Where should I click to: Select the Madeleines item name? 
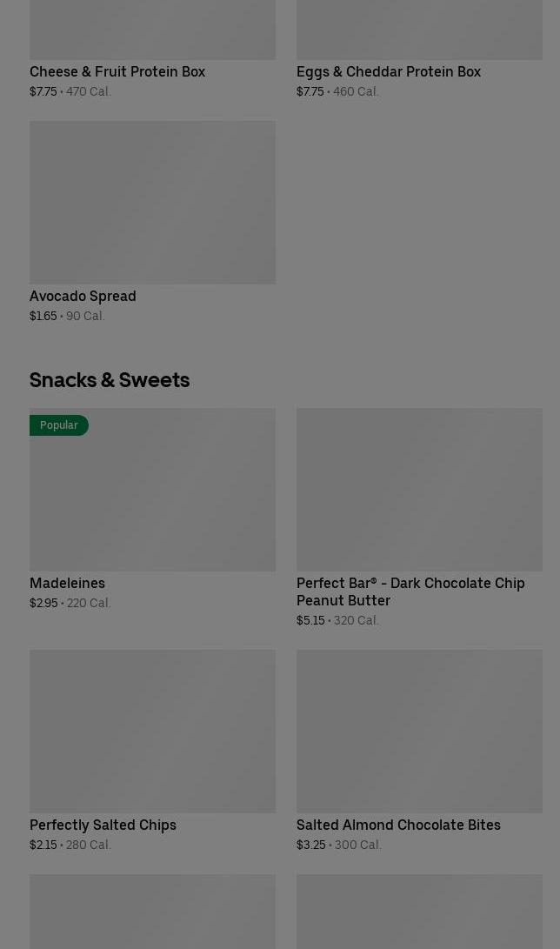pos(67,583)
